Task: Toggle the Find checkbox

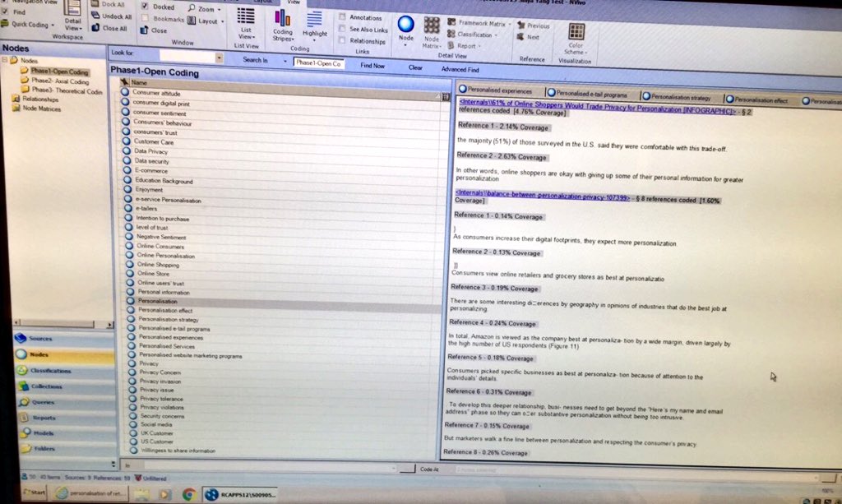Action: tap(5, 12)
